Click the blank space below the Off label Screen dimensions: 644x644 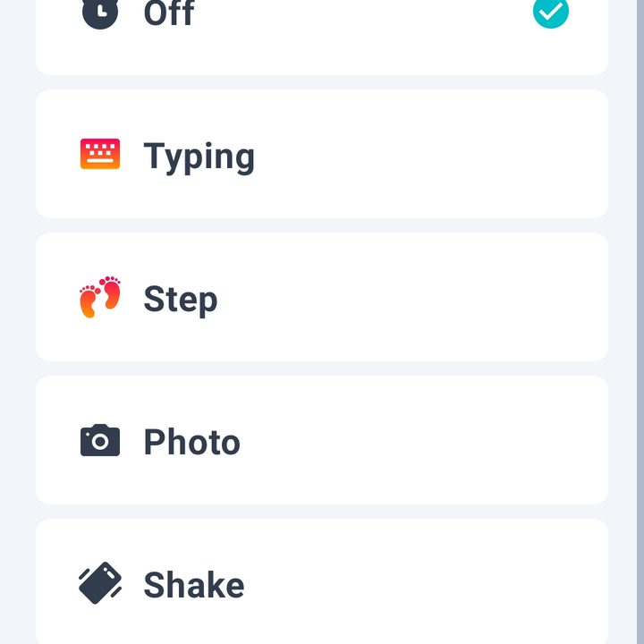tap(169, 51)
